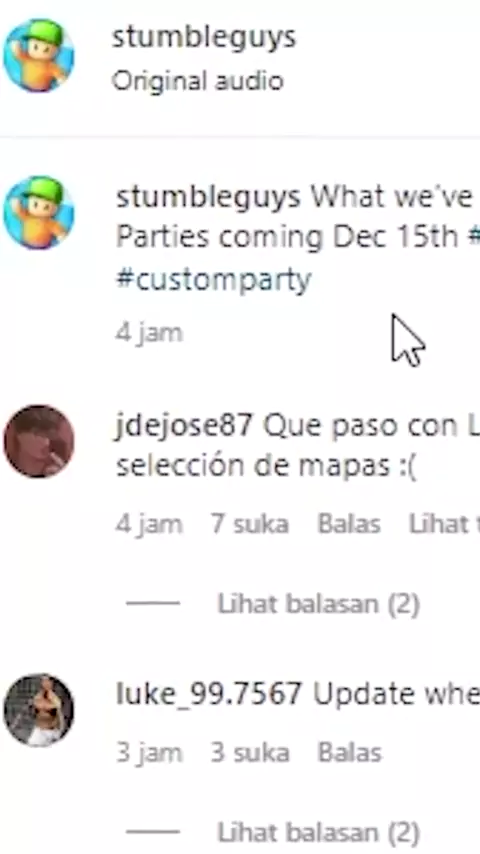Open the 4 jam timestamp on jdejose87 comment
The image size is (480, 854).
149,524
